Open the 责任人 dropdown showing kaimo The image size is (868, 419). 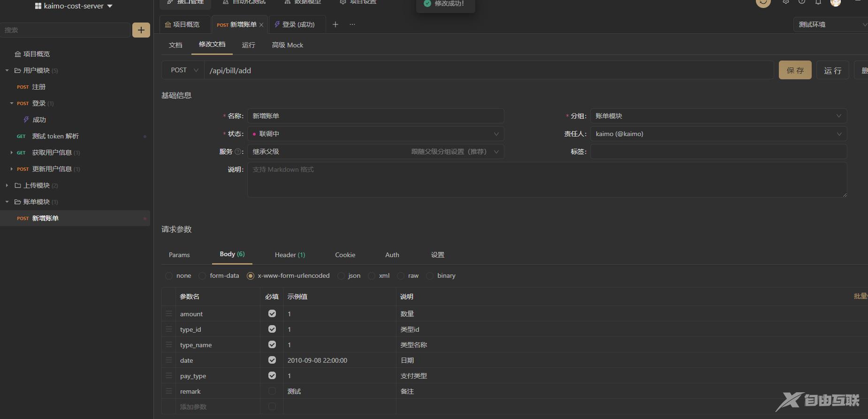point(718,134)
